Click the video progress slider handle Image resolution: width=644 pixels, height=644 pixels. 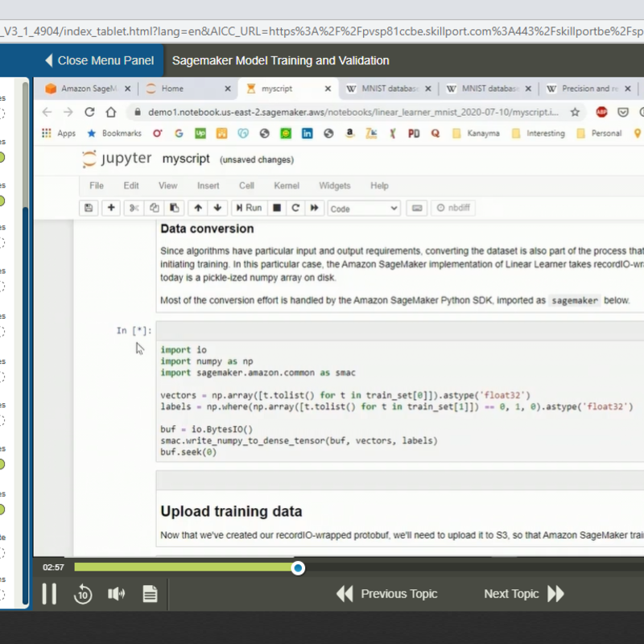[298, 568]
